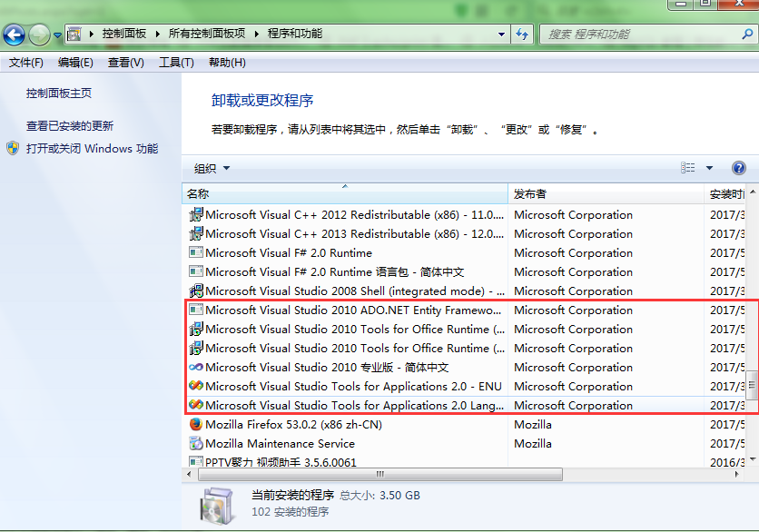Select the Mozilla Firefox icon
759x532 pixels.
click(195, 425)
